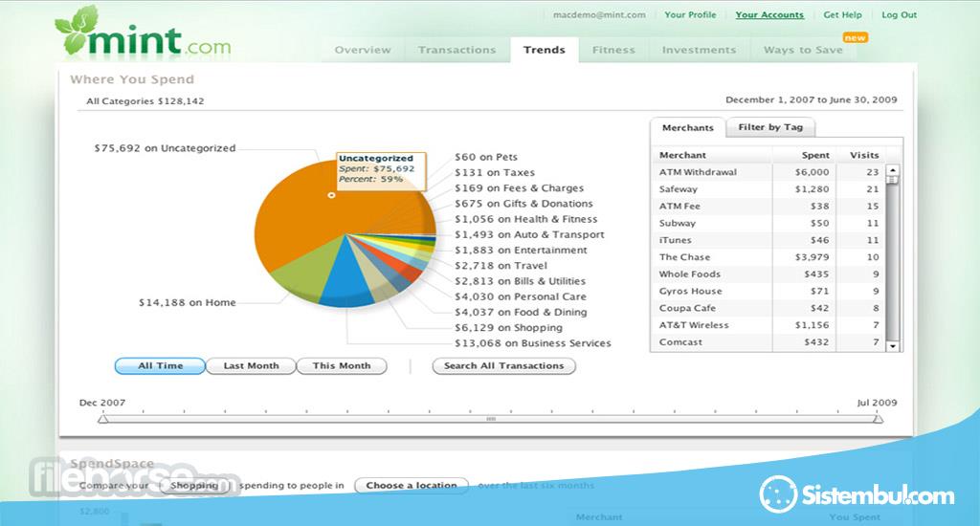Click Search All Transactions button
This screenshot has width=980, height=526.
[x=503, y=366]
